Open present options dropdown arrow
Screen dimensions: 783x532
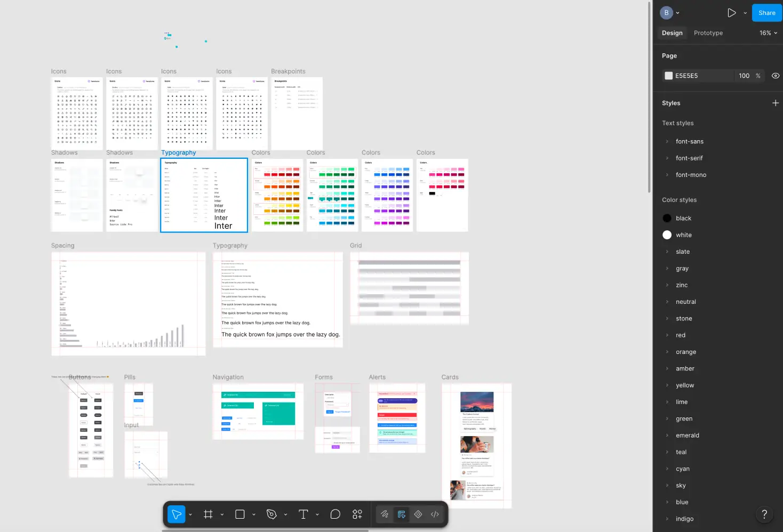click(x=745, y=13)
